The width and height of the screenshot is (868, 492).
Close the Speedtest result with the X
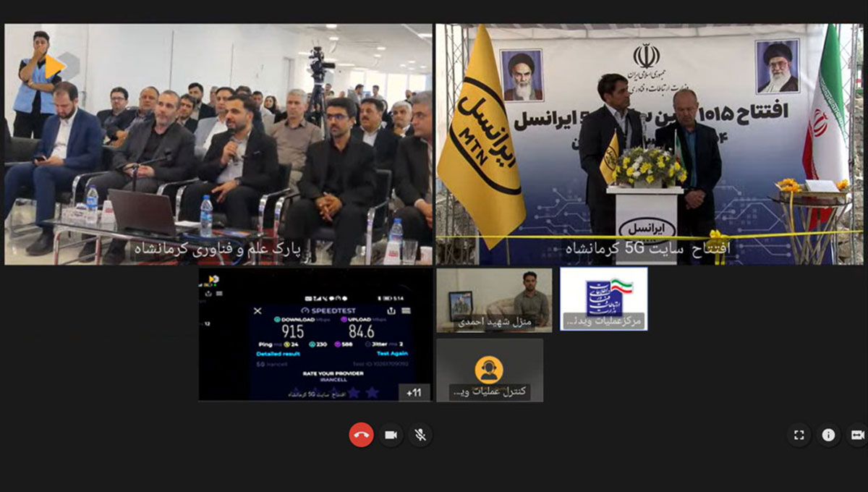pos(258,311)
